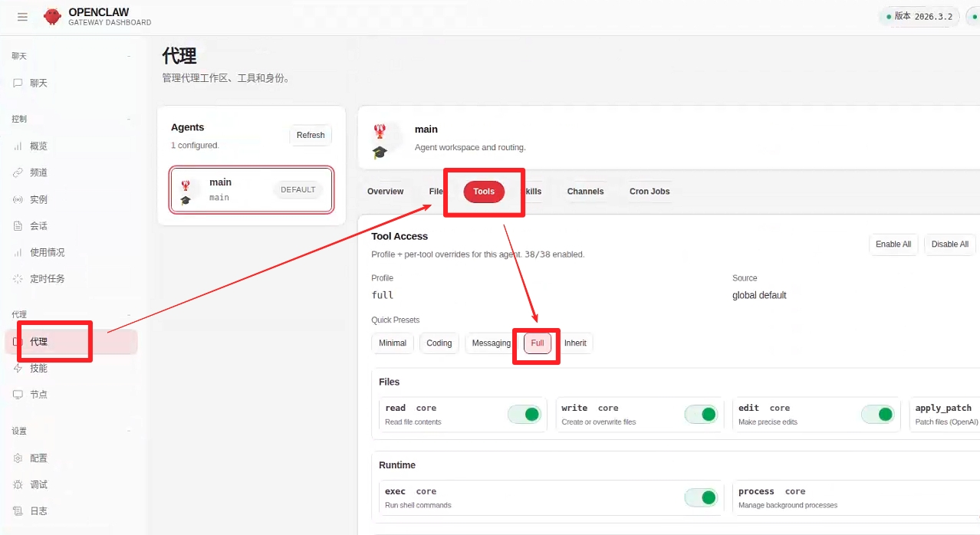
Task: Select the main agent card
Action: 252,189
